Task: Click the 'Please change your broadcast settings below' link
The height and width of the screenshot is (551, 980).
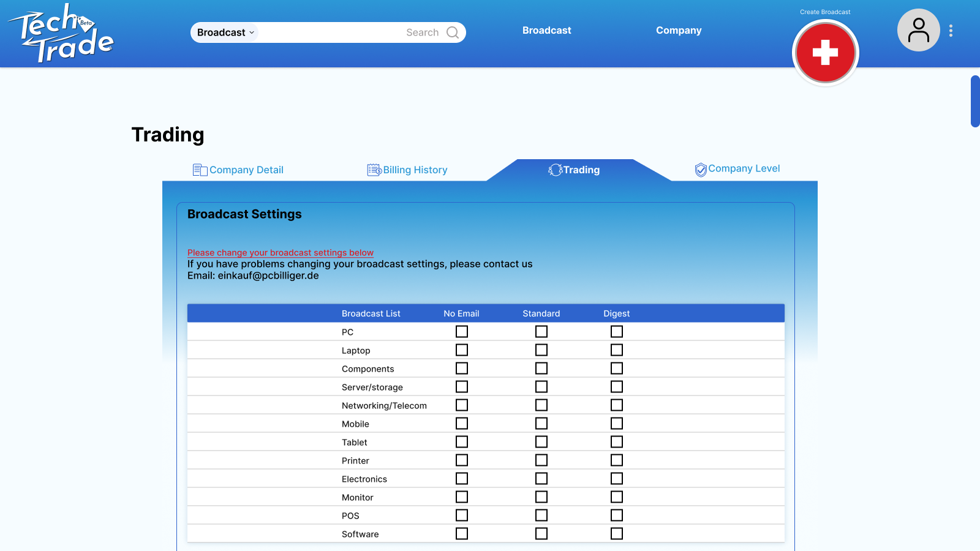Action: point(281,252)
